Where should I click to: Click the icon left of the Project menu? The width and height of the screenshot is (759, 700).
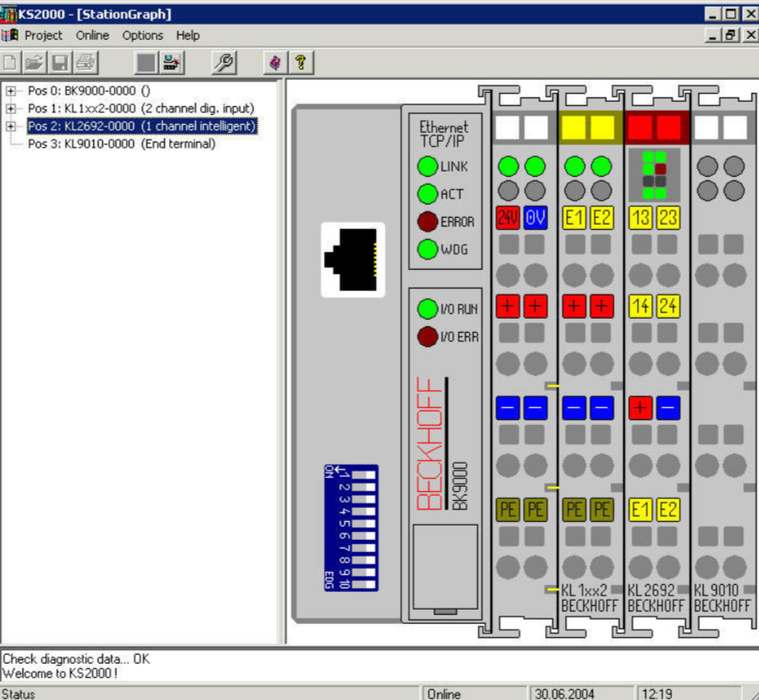pos(10,35)
